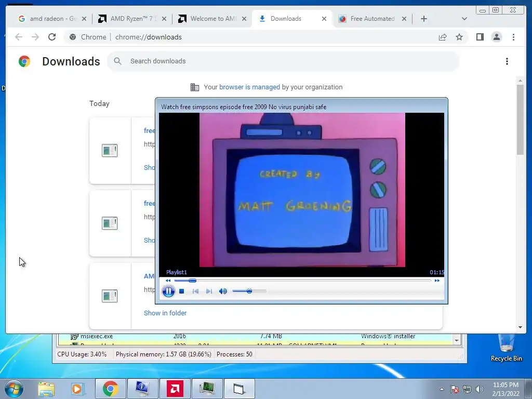Viewport: 532px width, 399px height.
Task: Skip to previous track in media player
Action: click(195, 291)
